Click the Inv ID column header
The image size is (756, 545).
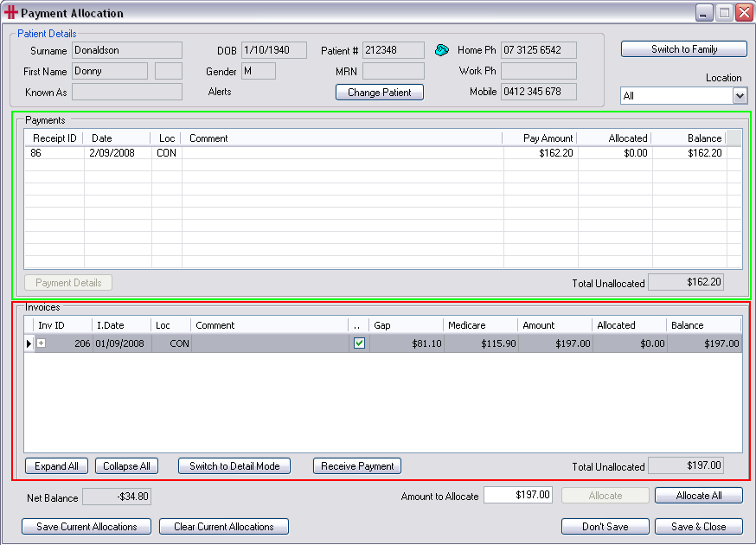(x=62, y=325)
